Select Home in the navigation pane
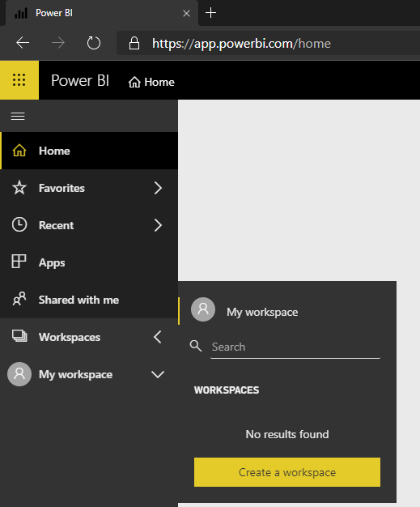This screenshot has height=507, width=420. click(89, 151)
